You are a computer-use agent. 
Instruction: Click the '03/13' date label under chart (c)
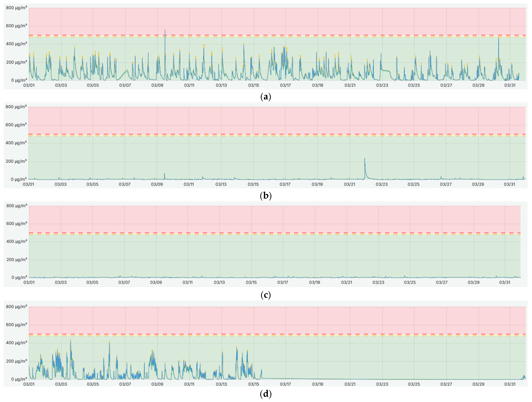click(x=219, y=282)
